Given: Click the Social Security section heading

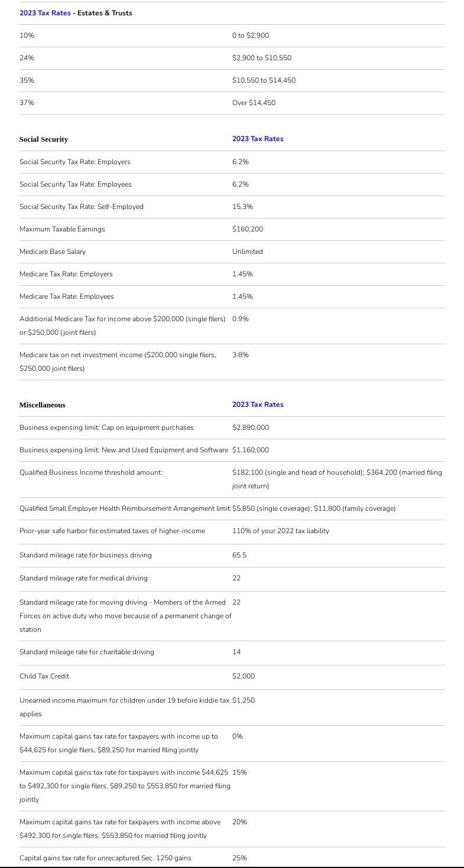Looking at the screenshot, I should [44, 139].
